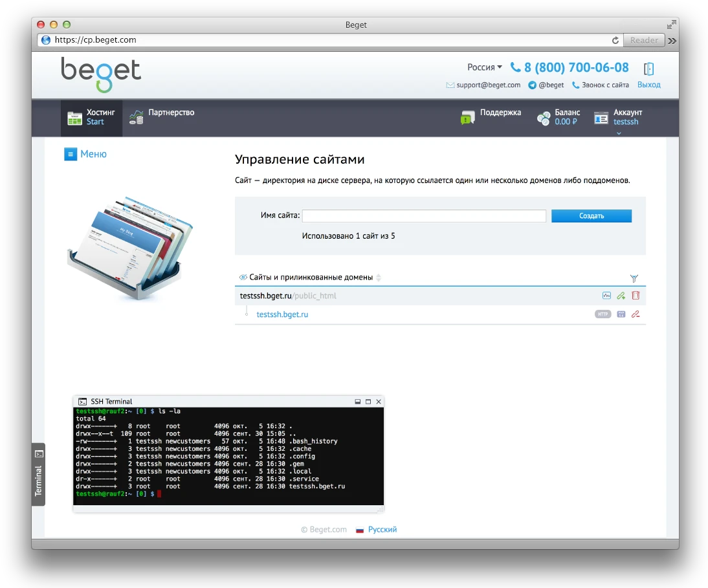Click the filter funnel icon above sites list
This screenshot has height=588, width=708.
(634, 278)
